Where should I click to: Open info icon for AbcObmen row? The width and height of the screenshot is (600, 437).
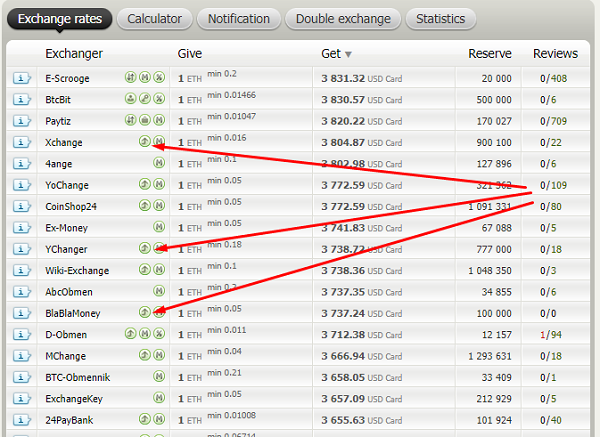point(21,292)
